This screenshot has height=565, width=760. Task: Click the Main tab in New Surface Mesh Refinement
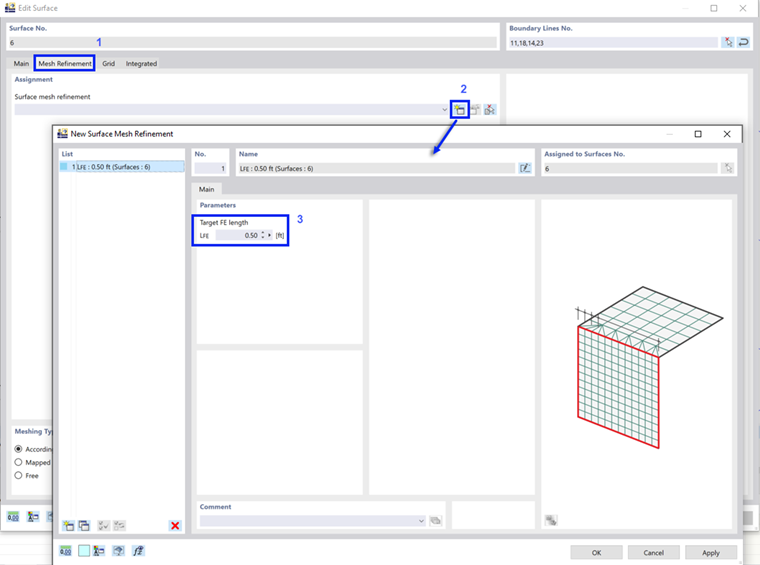click(x=206, y=189)
